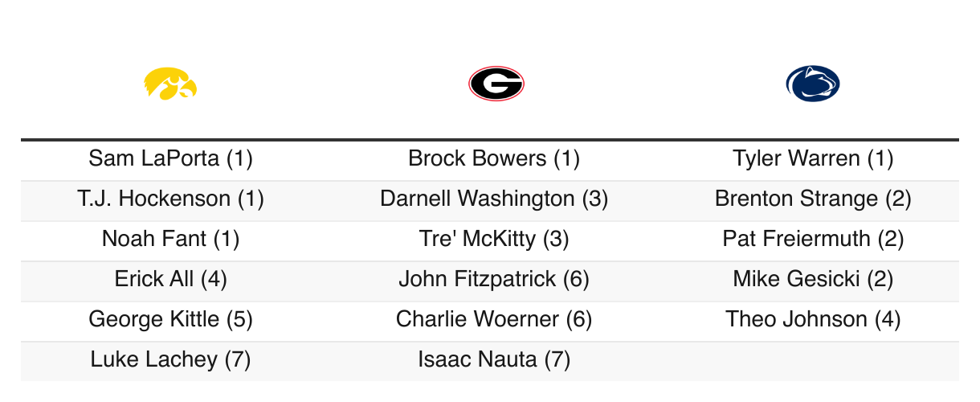Click T.J. Hockenson (1) entry
980x402 pixels.
pyautogui.click(x=171, y=199)
